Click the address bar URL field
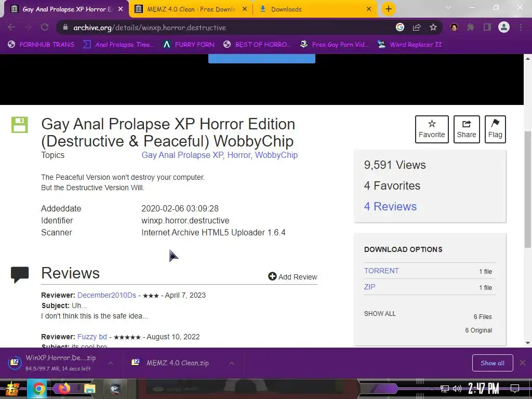 pos(224,28)
